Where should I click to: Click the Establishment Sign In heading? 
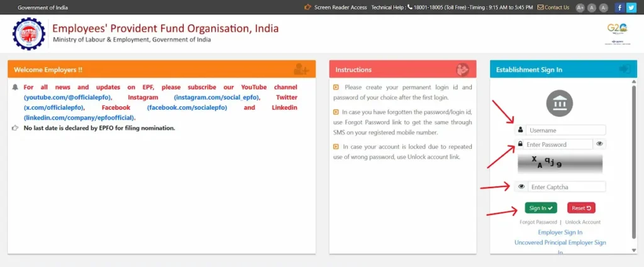tap(529, 69)
